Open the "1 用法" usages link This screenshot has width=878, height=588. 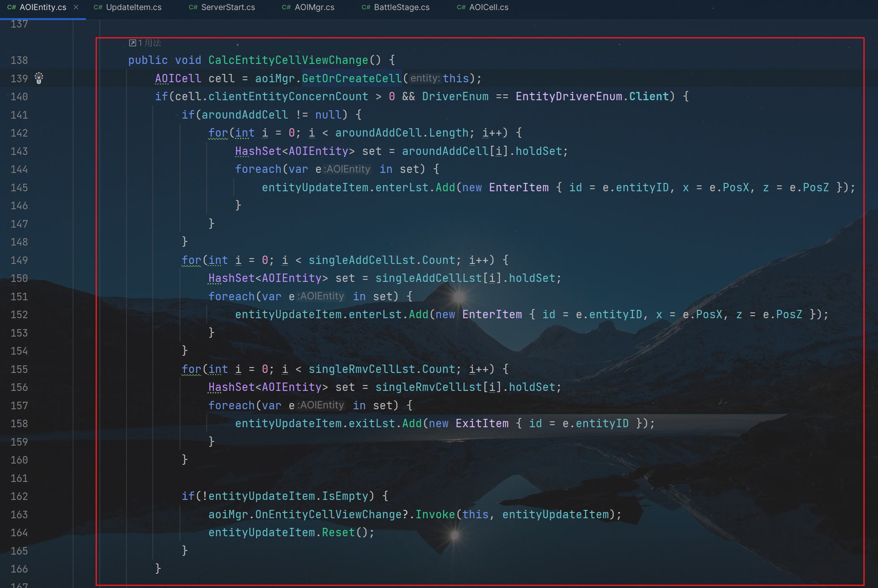[149, 43]
